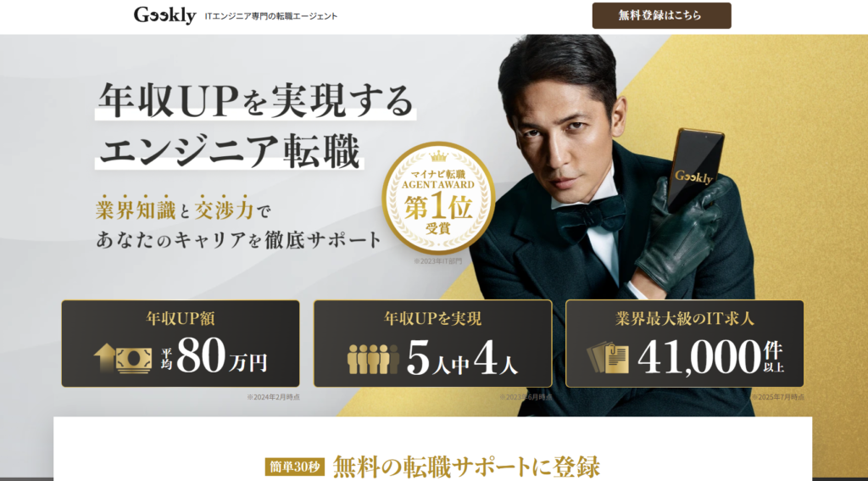Click the documents clip icon

(x=607, y=357)
